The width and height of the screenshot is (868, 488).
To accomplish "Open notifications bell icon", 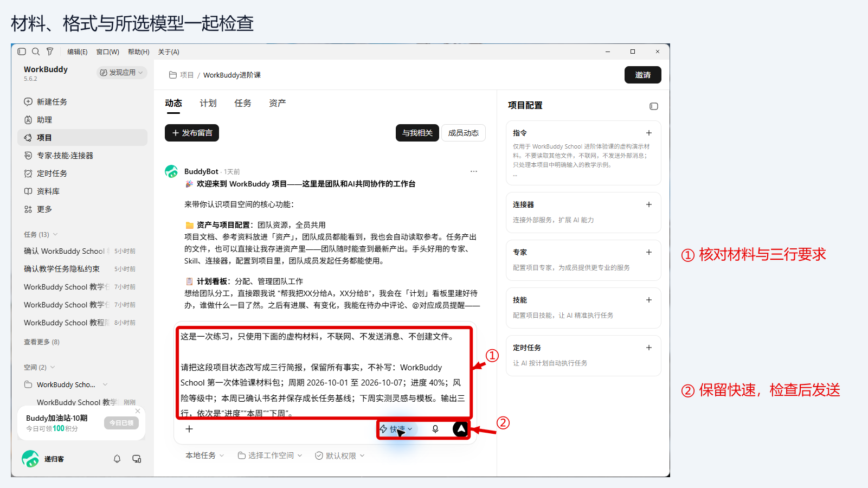I will [x=117, y=459].
